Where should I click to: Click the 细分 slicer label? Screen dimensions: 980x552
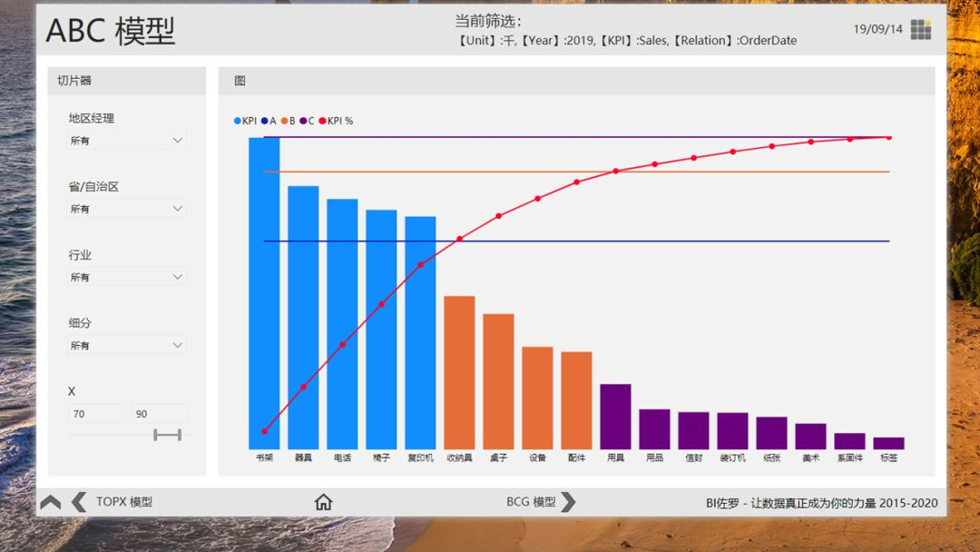pyautogui.click(x=80, y=322)
